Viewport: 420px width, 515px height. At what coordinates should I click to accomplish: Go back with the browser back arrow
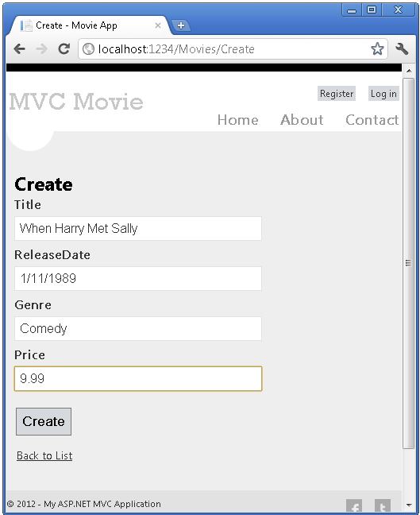coord(20,49)
